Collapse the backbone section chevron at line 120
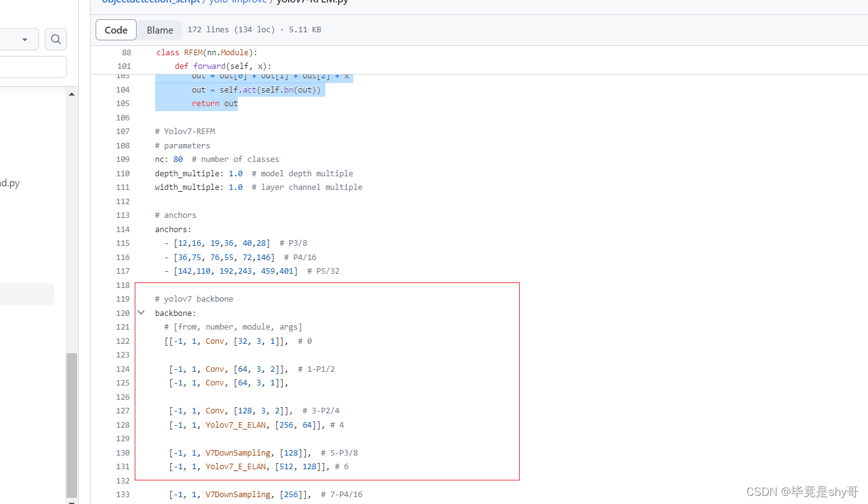868x504 pixels. point(141,313)
